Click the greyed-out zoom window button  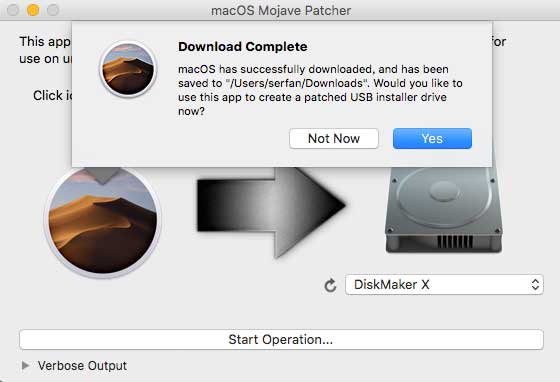point(53,10)
